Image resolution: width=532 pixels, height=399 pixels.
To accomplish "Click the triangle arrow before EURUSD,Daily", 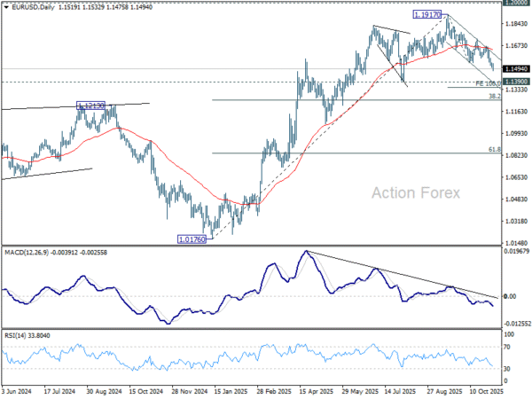I will tap(4, 5).
